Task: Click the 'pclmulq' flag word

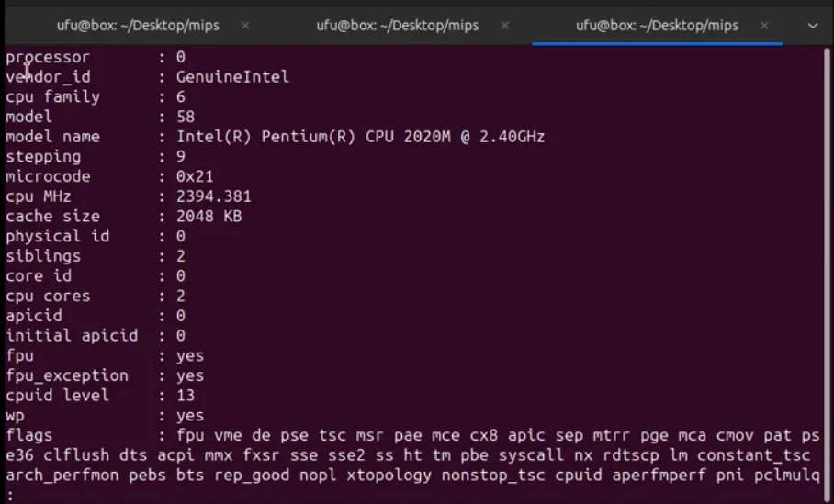Action: click(786, 476)
